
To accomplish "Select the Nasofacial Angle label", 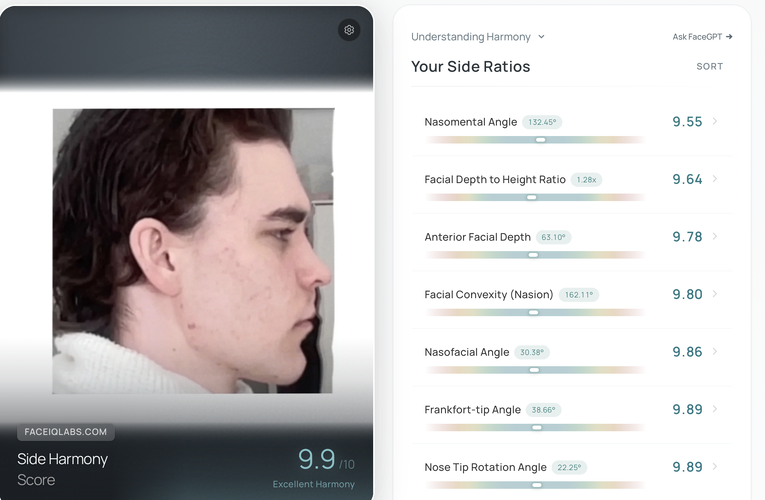I will pyautogui.click(x=466, y=352).
